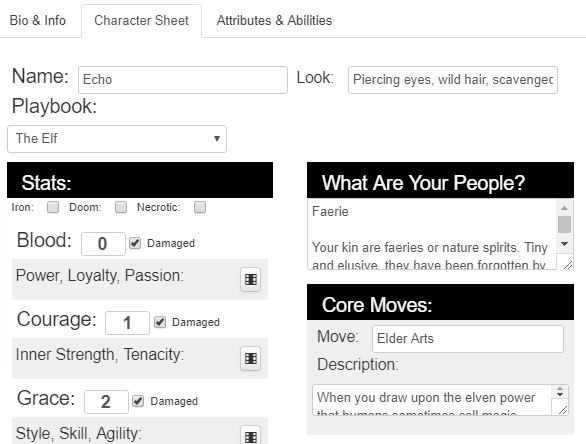Viewport: 586px width, 444px height.
Task: Open the Playbook dropdown showing The Elf
Action: [117, 139]
